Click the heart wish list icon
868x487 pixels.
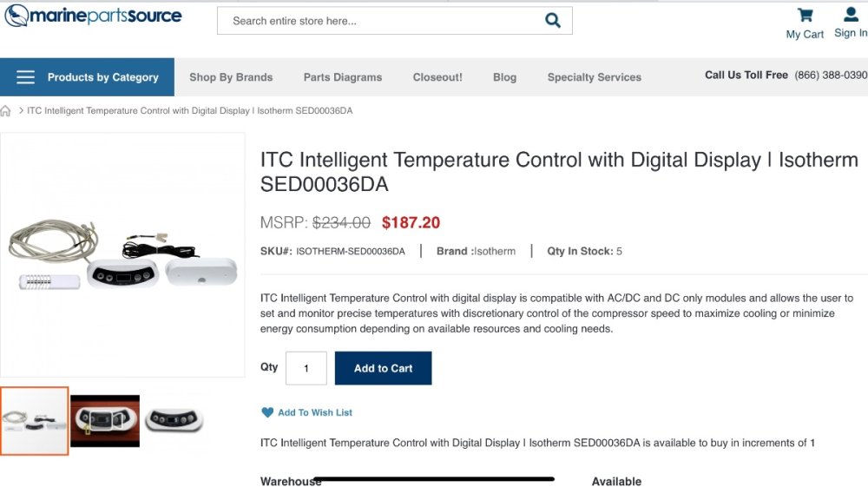tap(267, 412)
